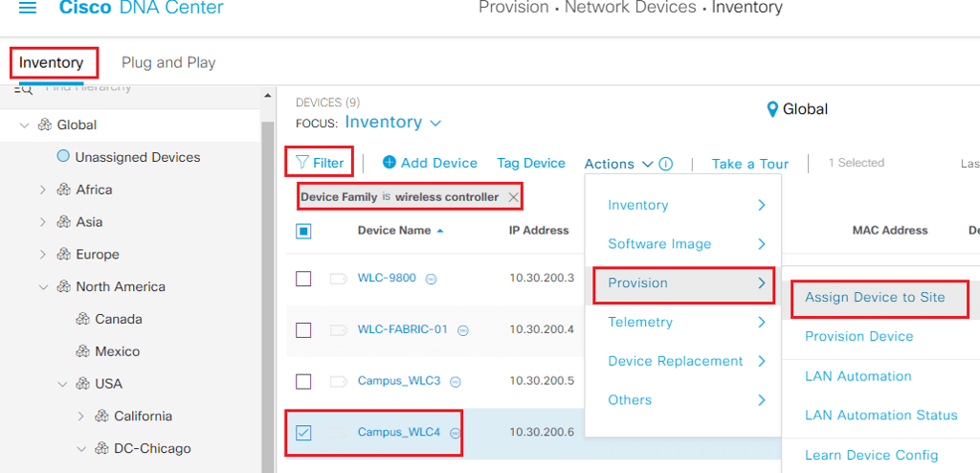Click the Add Device plus icon
Screen dimensions: 980x473
tap(390, 162)
